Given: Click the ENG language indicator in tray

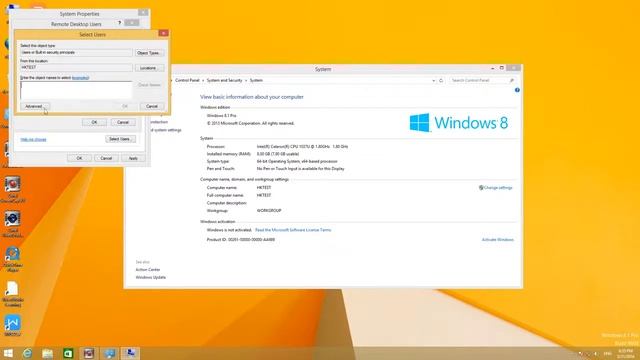Looking at the screenshot, I should click(x=608, y=353).
